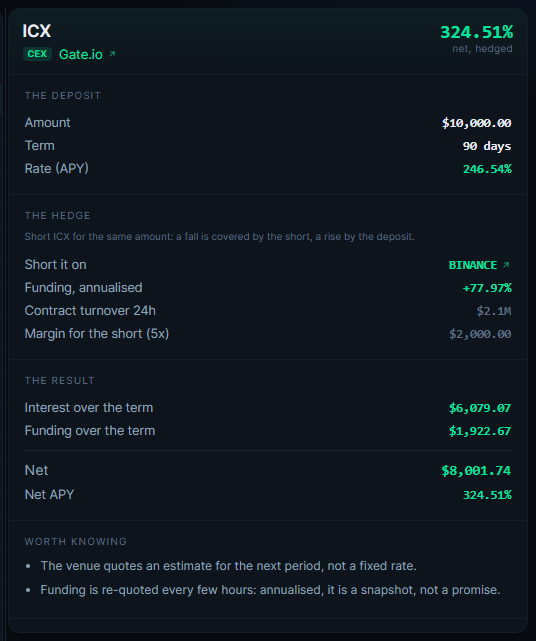The image size is (536, 641).
Task: Click the external arrow icon beside Gate.io
Action: click(112, 54)
